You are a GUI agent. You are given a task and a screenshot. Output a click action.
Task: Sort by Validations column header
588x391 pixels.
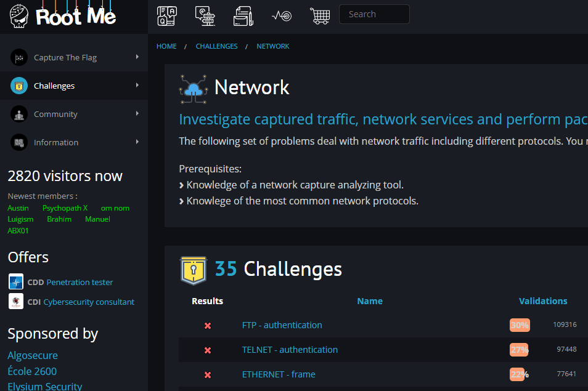click(543, 301)
